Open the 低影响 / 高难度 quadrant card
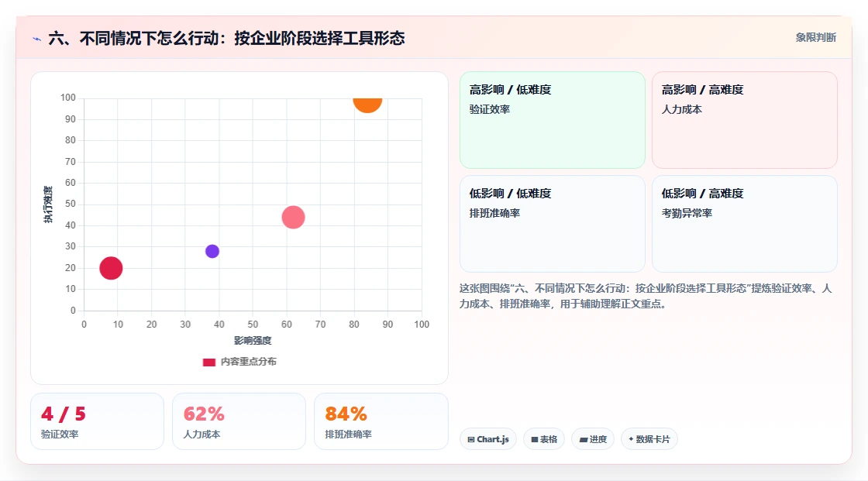The height and width of the screenshot is (481, 868). coord(745,224)
